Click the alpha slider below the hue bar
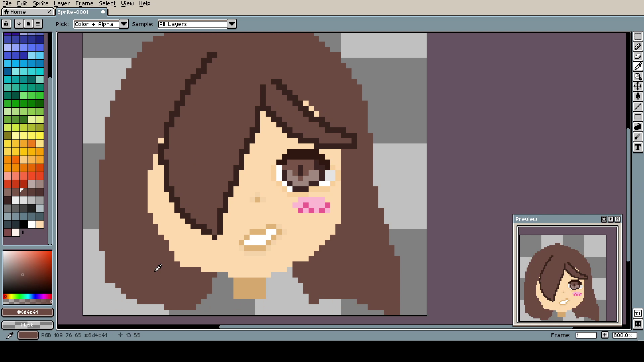This screenshot has height=362, width=644. (x=28, y=302)
